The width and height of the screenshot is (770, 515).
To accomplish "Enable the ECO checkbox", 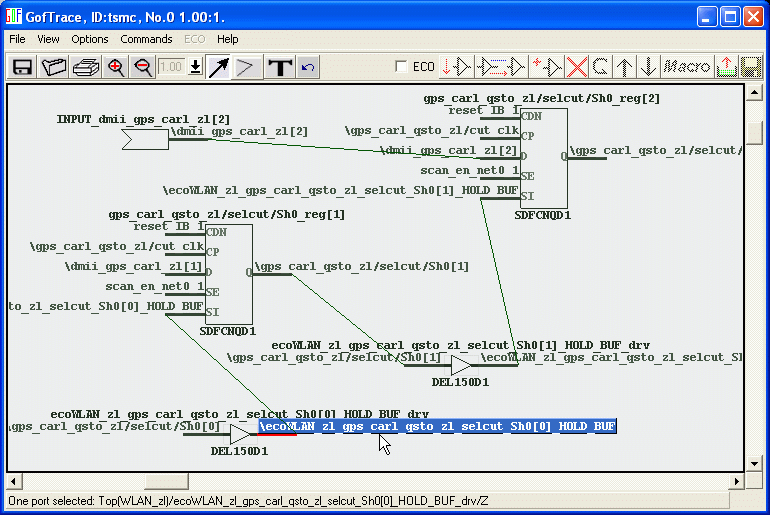I will [x=402, y=67].
